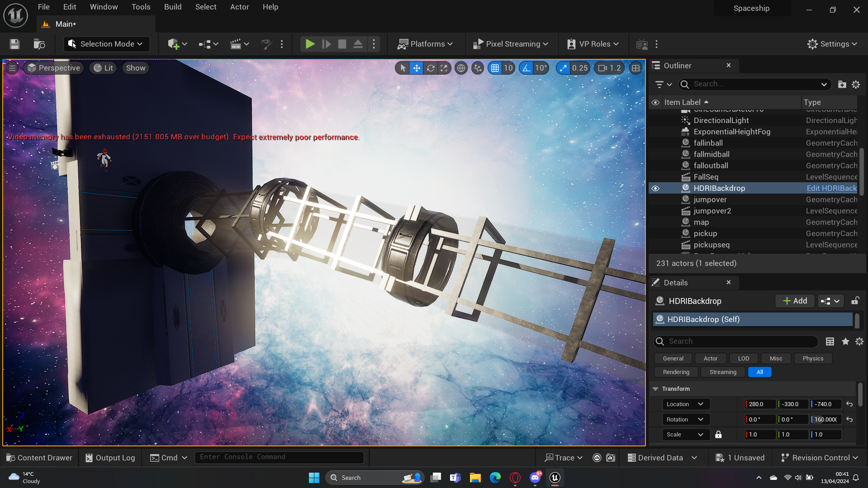Viewport: 868px width, 488px height.
Task: Open the File menu
Action: pyautogui.click(x=44, y=7)
